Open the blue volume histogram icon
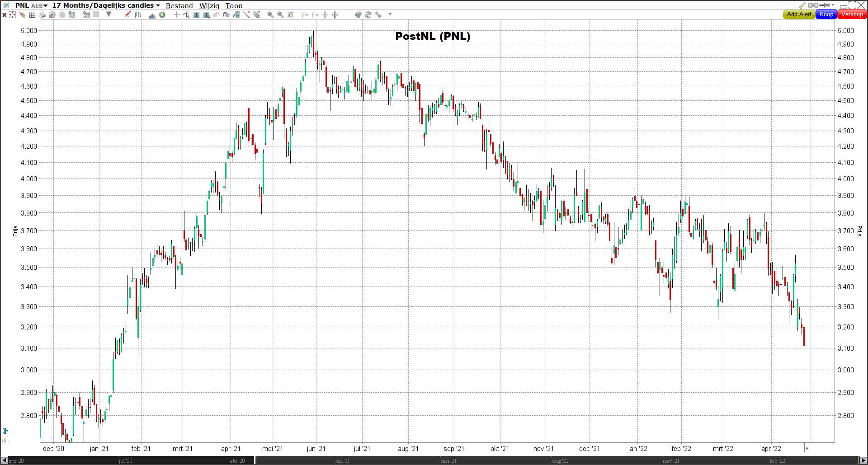868x465 pixels. coord(152,15)
